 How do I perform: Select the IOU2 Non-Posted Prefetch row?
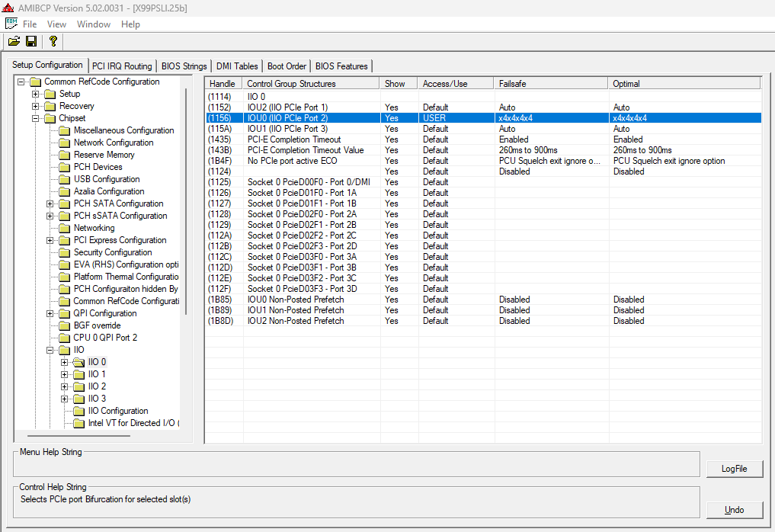483,321
